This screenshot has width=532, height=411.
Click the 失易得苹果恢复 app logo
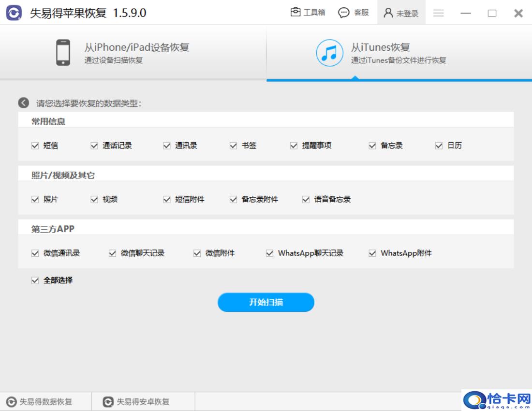14,13
